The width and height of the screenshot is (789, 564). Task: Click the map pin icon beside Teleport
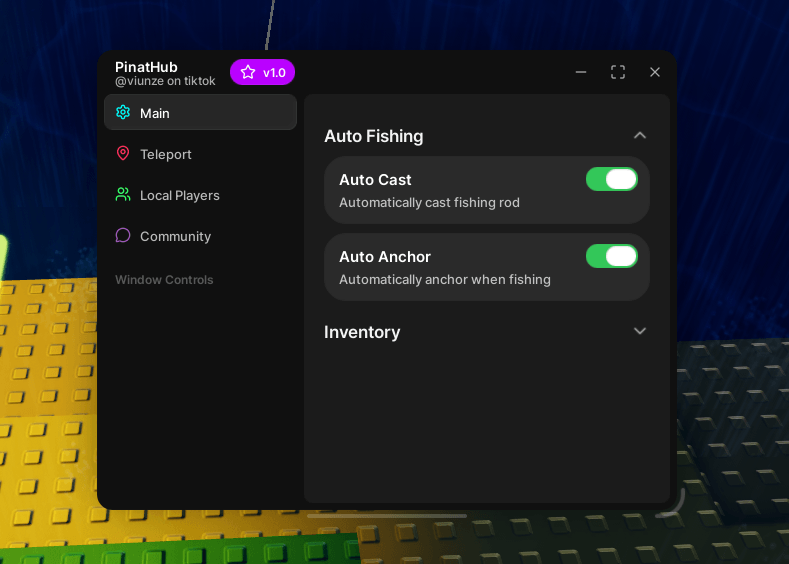pyautogui.click(x=123, y=153)
